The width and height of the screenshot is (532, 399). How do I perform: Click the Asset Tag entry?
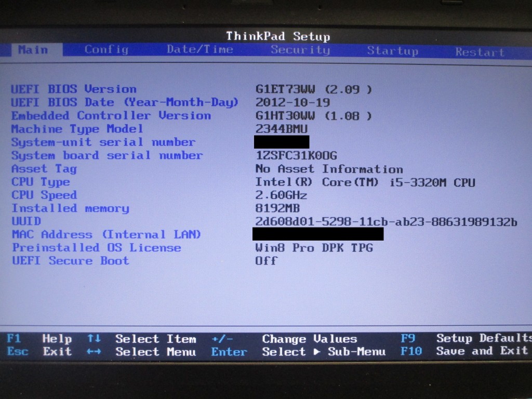point(44,169)
